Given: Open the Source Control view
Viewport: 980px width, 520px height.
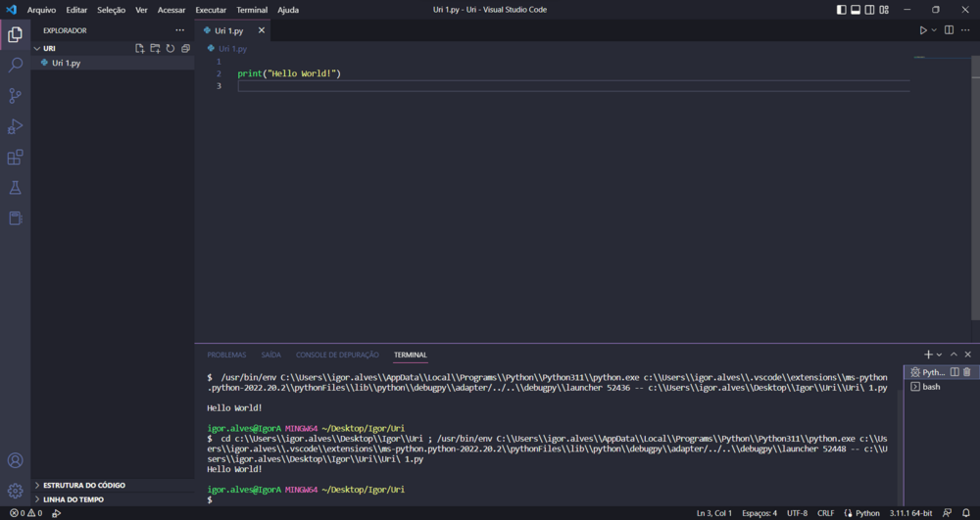Looking at the screenshot, I should [x=15, y=96].
